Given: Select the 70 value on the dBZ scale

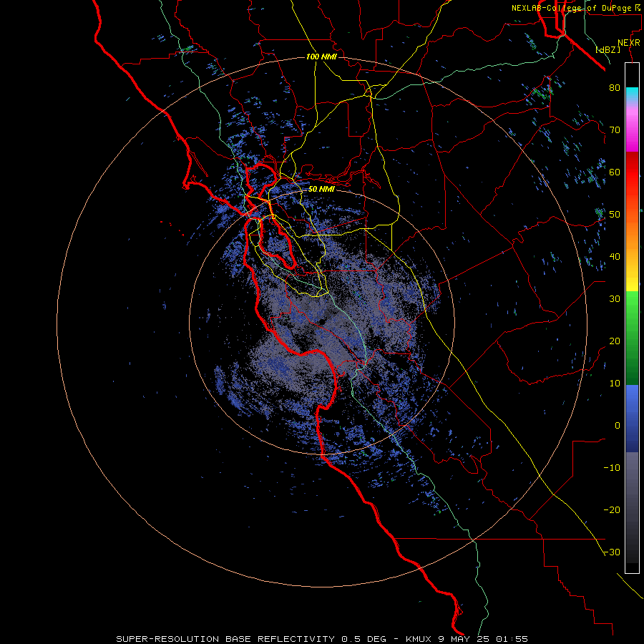Looking at the screenshot, I should tap(615, 130).
